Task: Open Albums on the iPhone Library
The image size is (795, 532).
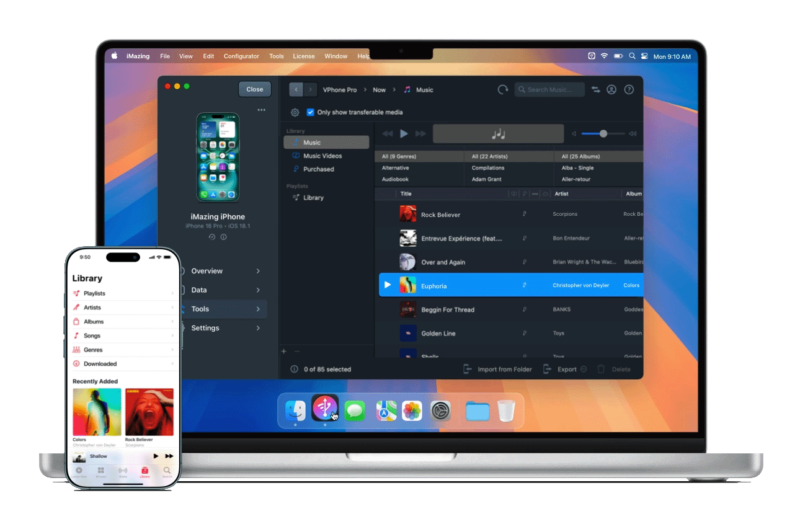Action: [x=123, y=322]
